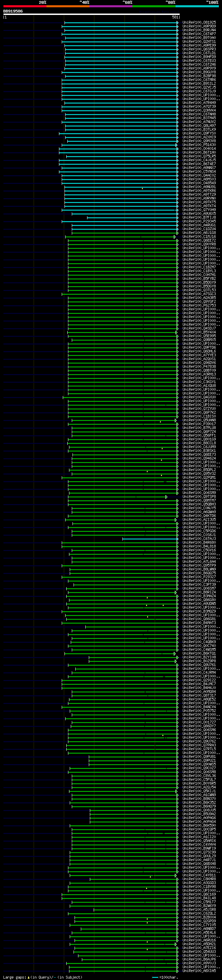Click hit label UniRef100_B5DPL2
222x980 pixels.
click(x=199, y=470)
